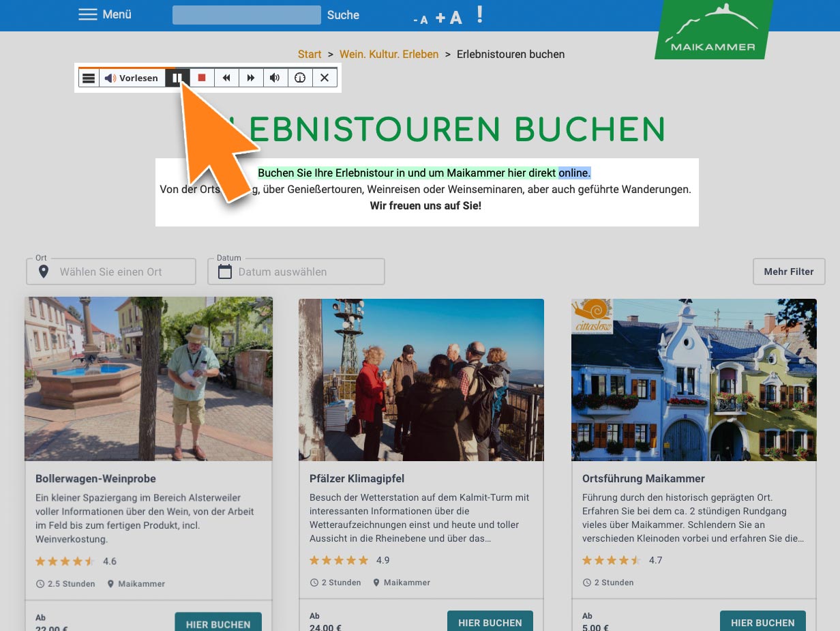Increase font size with +A
Screen dimensions: 840x631
pos(449,18)
